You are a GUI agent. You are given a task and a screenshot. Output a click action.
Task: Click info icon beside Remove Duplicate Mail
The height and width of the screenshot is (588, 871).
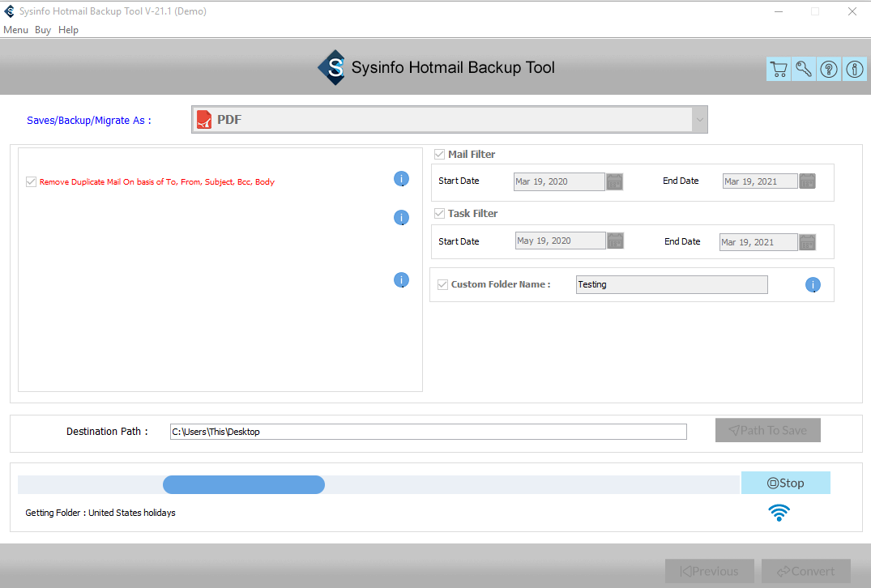coord(401,179)
